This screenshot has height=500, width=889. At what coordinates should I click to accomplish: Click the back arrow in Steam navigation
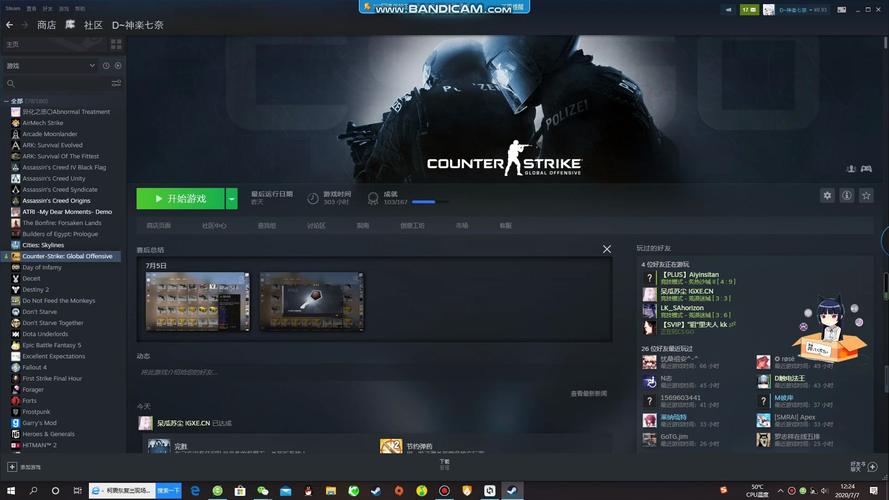click(x=9, y=24)
